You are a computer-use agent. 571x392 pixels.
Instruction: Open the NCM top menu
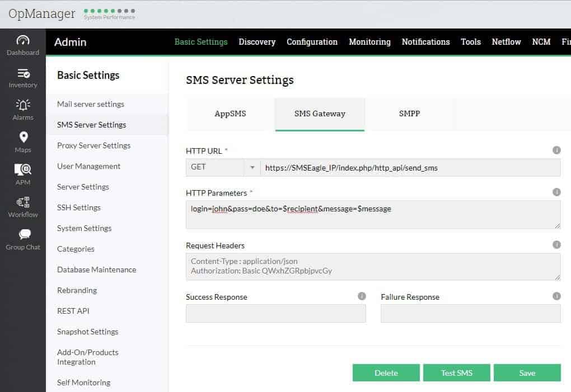541,42
